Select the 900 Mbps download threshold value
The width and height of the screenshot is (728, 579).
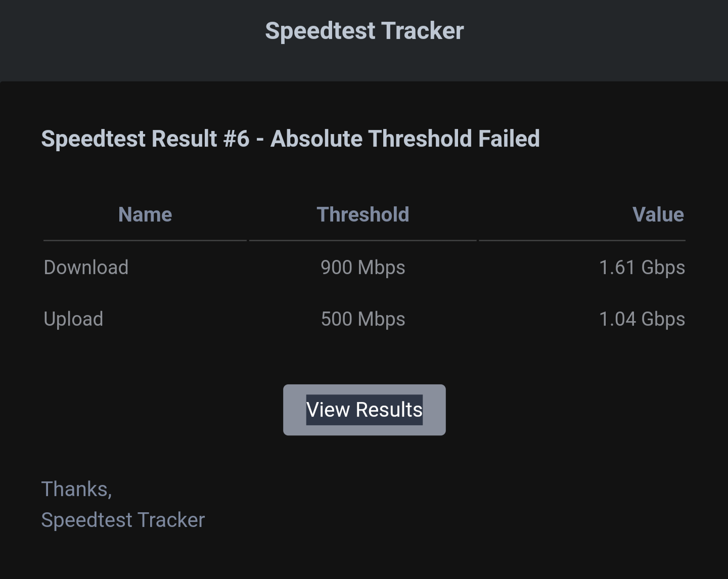pyautogui.click(x=363, y=267)
